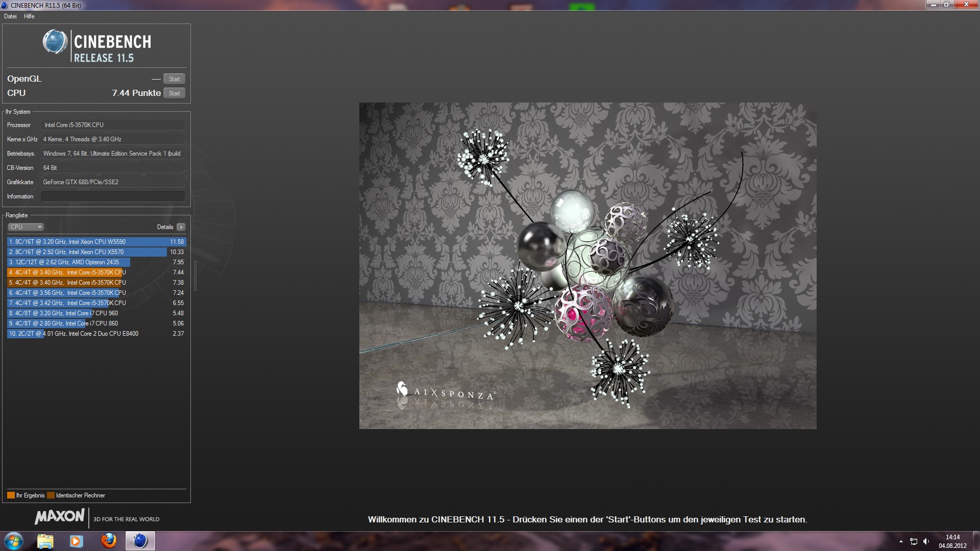The height and width of the screenshot is (551, 980).
Task: Show hidden system tray icons arrow
Action: tap(901, 541)
